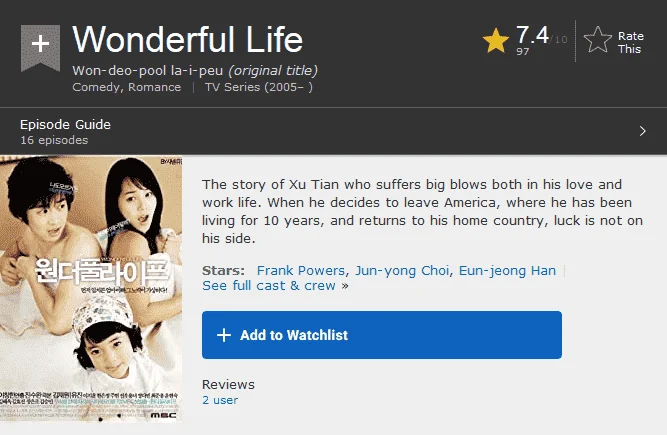Expand Episode Guide using the right chevron

(x=642, y=131)
